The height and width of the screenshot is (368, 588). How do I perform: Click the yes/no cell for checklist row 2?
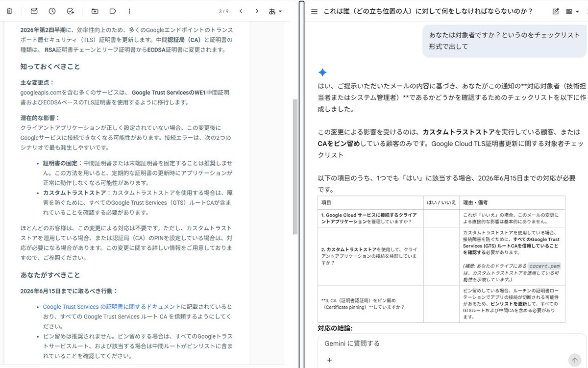tap(441, 256)
